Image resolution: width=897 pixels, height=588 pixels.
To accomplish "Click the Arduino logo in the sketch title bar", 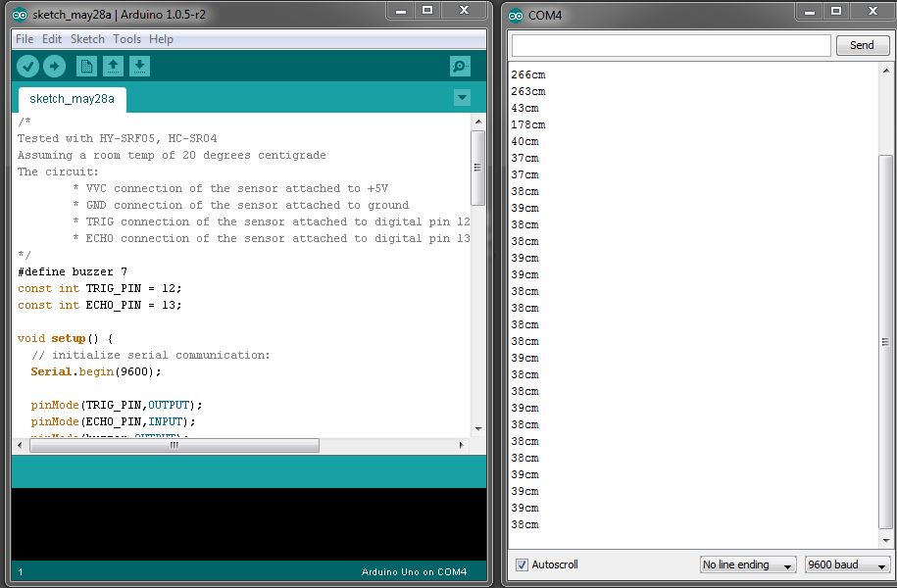I will click(20, 15).
